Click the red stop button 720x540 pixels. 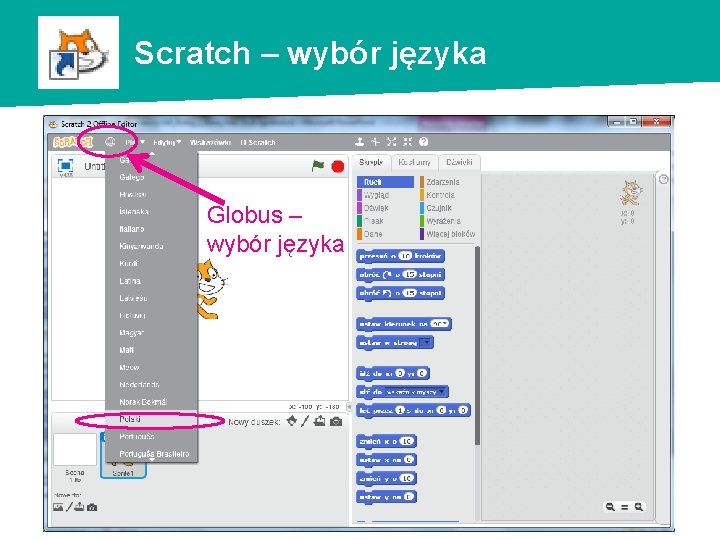pyautogui.click(x=338, y=166)
